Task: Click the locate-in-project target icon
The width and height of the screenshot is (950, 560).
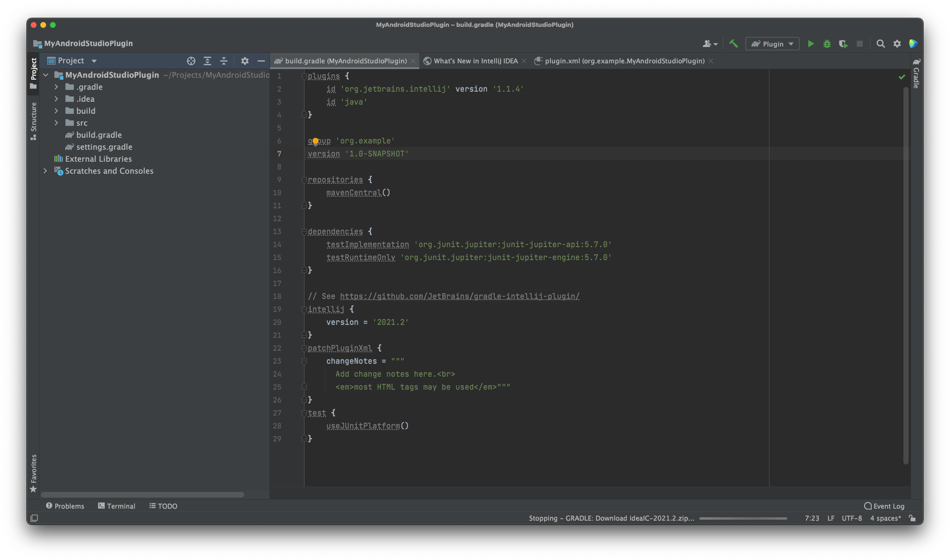Action: coord(191,61)
